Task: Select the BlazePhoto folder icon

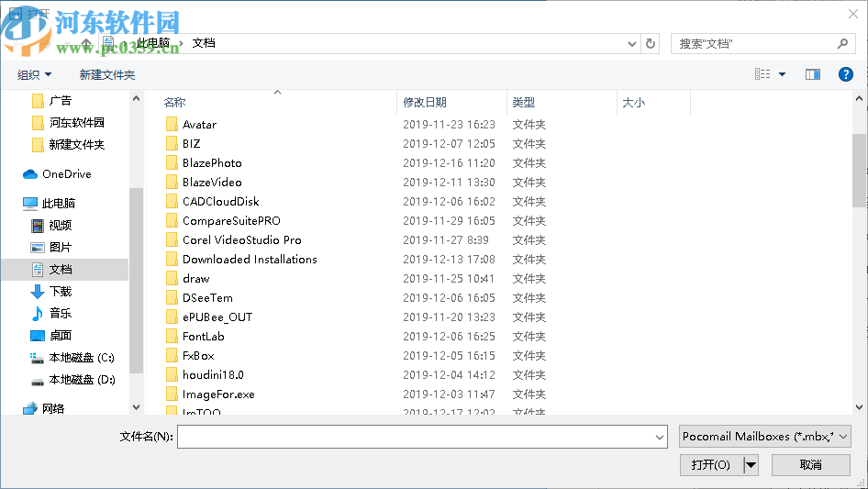Action: coord(172,163)
